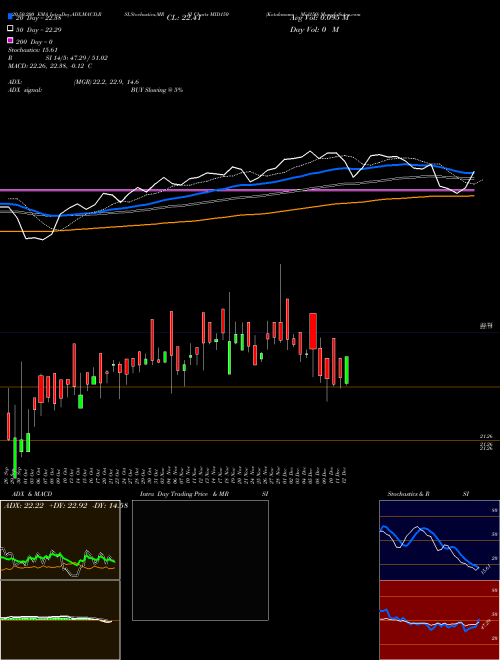The image size is (500, 660).
Task: Select the "20 Day - 22.38" legend text
Action: tap(39, 18)
